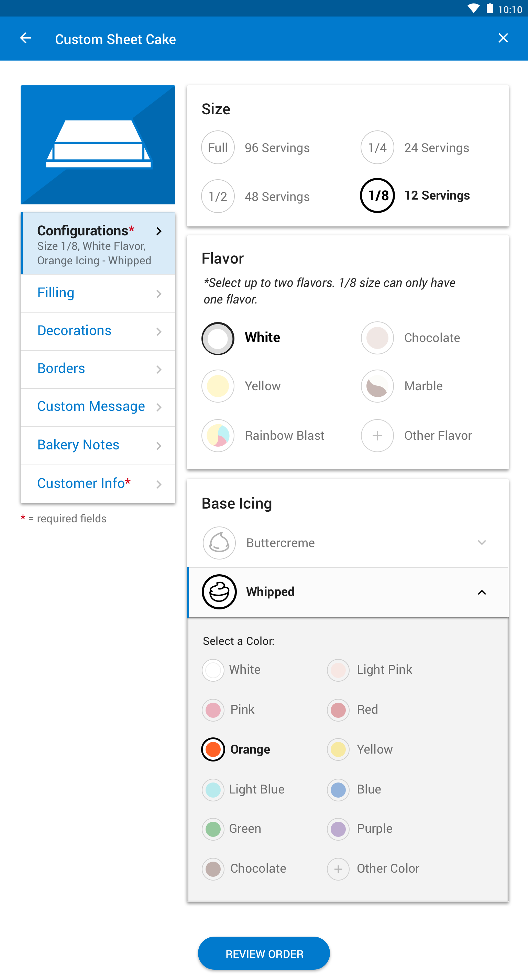The height and width of the screenshot is (980, 528).
Task: Close the Custom Sheet Cake screen
Action: coord(503,38)
